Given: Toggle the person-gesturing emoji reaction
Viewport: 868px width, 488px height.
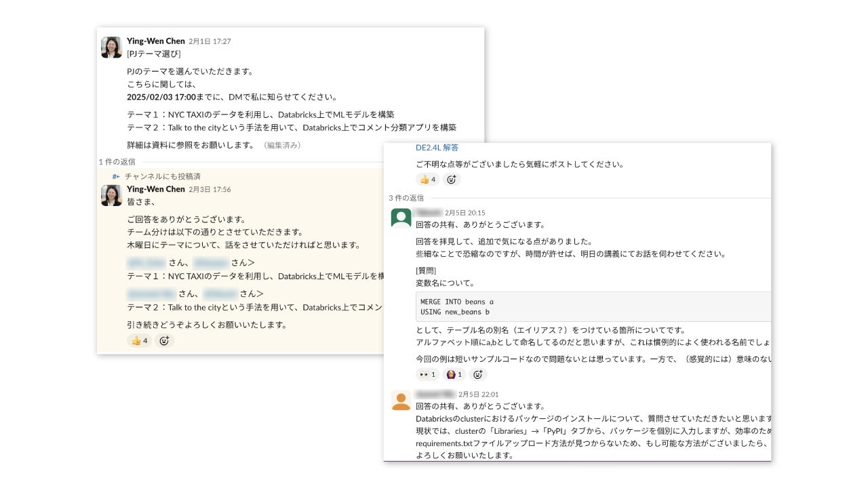Looking at the screenshot, I should 454,374.
